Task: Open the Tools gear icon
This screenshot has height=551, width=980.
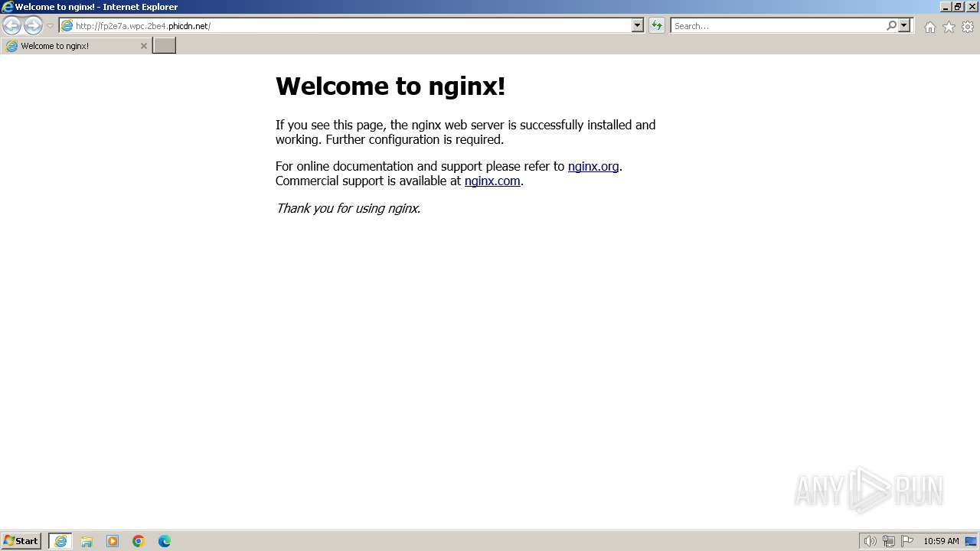Action: point(968,27)
